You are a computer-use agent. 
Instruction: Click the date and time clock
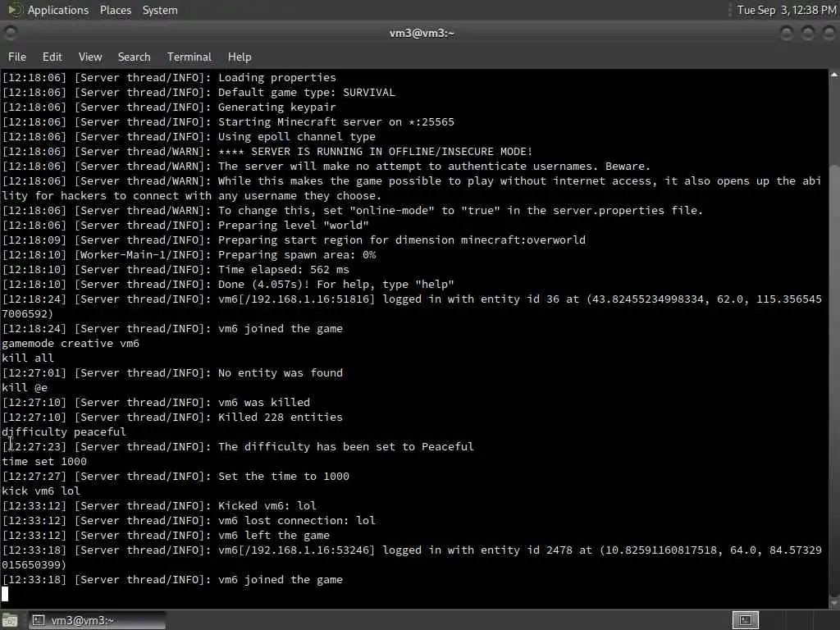(x=786, y=10)
